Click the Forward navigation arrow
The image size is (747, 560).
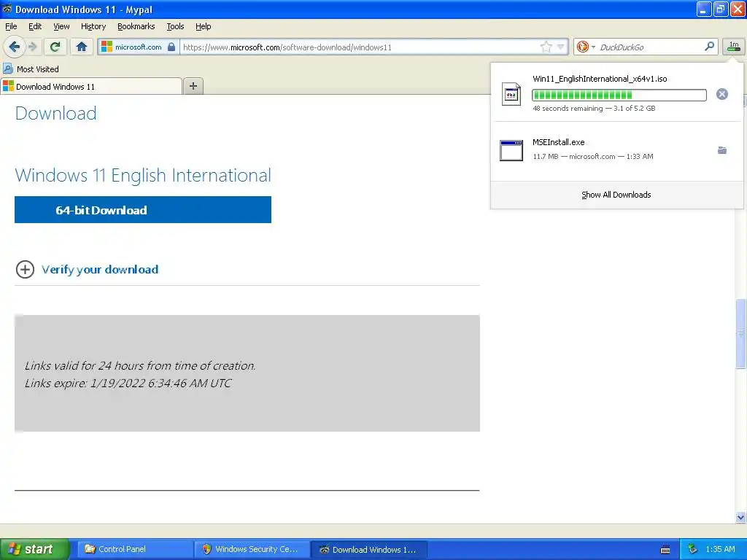[32, 47]
